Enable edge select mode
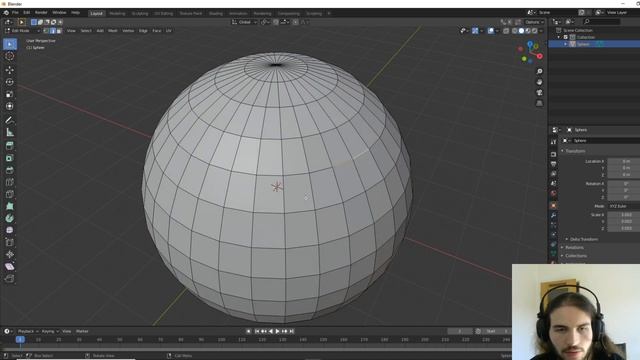640x360 pixels. pyautogui.click(x=53, y=31)
